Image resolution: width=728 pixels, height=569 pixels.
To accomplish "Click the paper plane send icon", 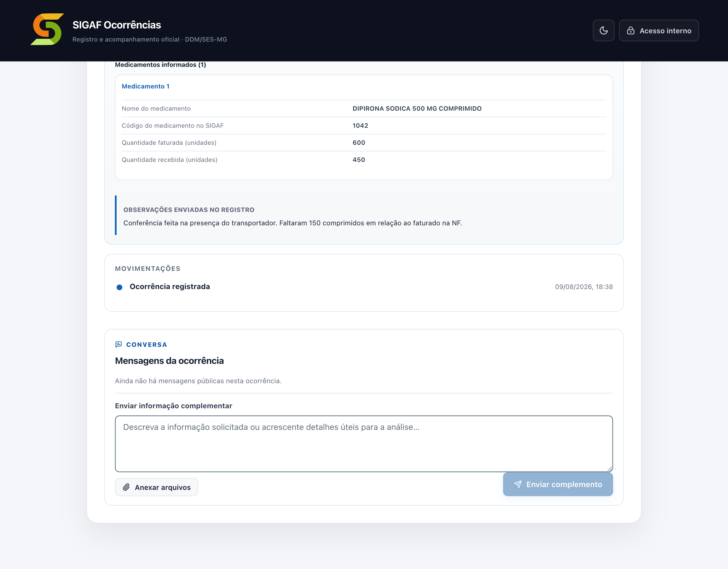I will click(518, 484).
